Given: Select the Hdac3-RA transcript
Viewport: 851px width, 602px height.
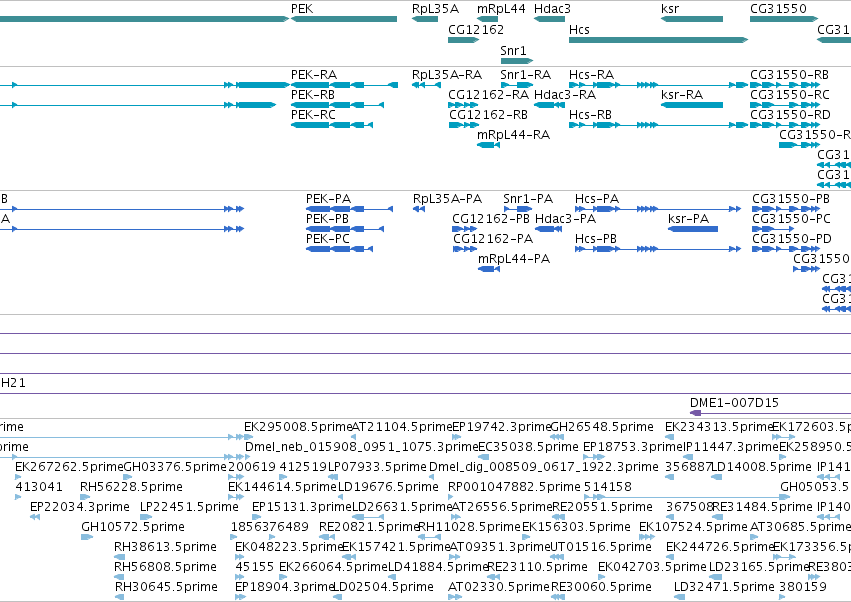Looking at the screenshot, I should click(x=549, y=105).
